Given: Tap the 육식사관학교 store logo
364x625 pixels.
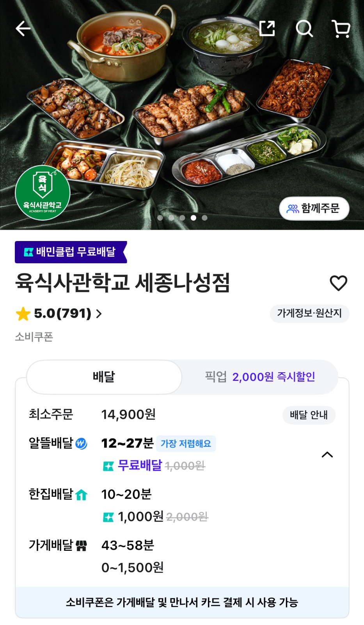Looking at the screenshot, I should coord(43,193).
